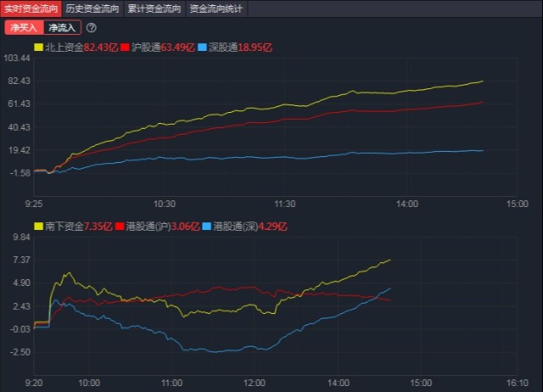Click the question mark help icon

[92, 27]
